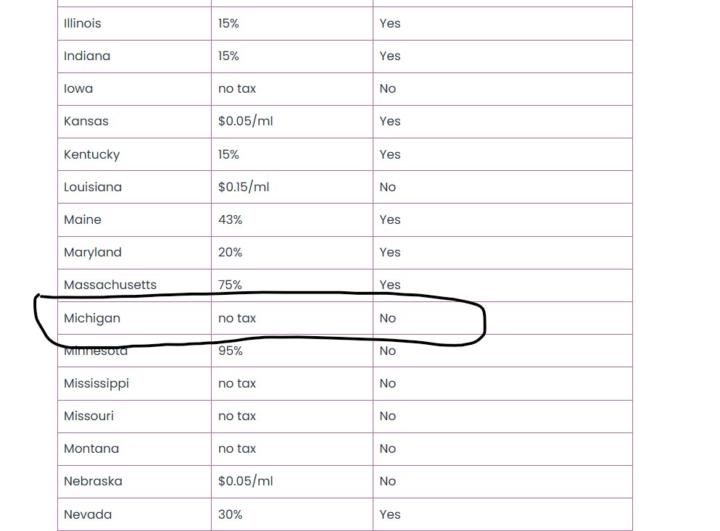Select Nevada's "Yes" cell
This screenshot has height=531, width=720.
click(x=389, y=514)
